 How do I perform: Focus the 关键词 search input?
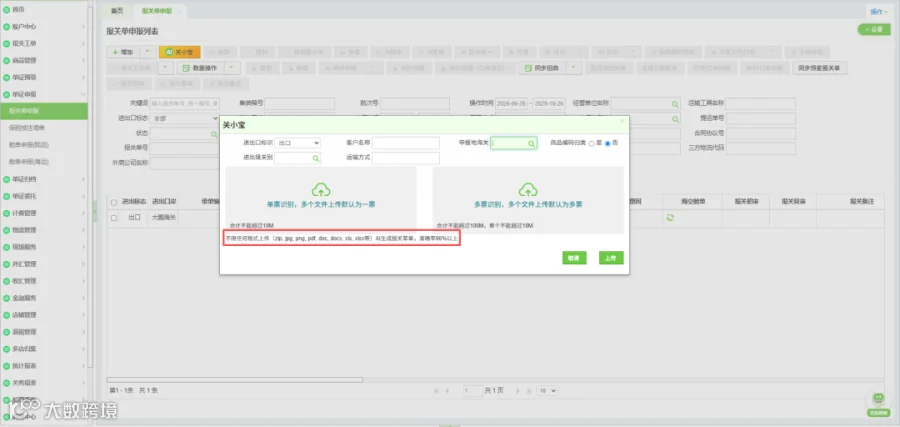tap(185, 104)
